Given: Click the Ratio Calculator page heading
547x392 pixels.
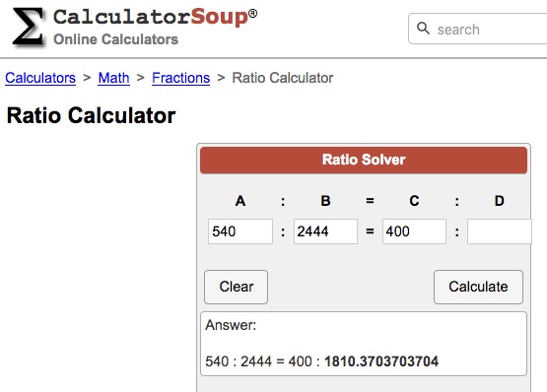Looking at the screenshot, I should click(x=91, y=115).
